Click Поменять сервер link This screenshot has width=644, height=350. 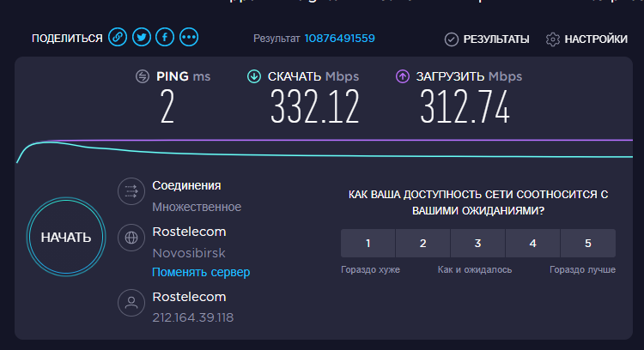[x=201, y=272]
